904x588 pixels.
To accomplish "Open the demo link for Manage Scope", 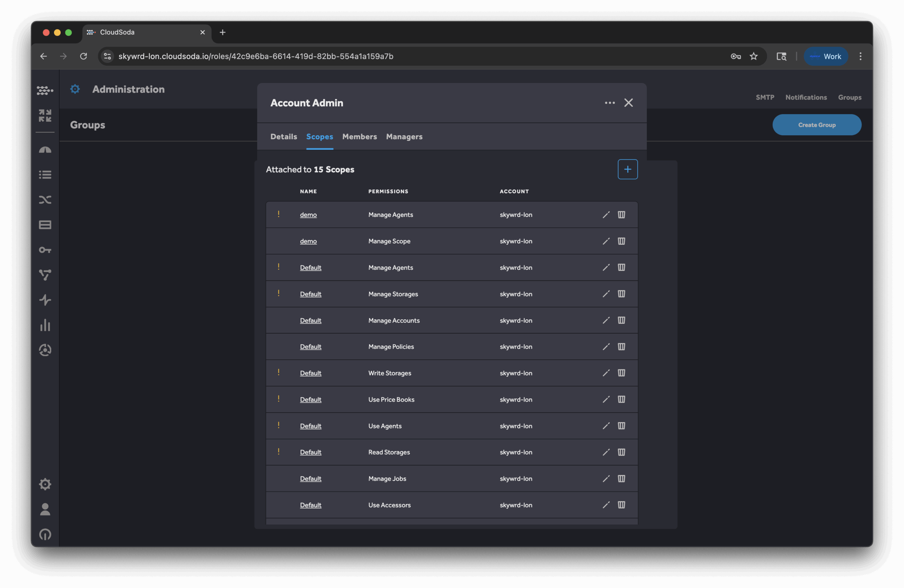I will (308, 241).
